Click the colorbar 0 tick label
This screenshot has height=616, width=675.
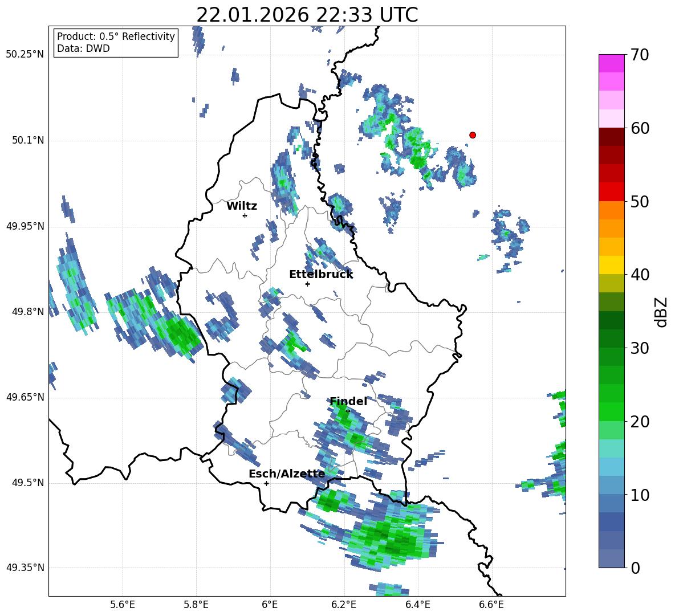click(x=635, y=568)
